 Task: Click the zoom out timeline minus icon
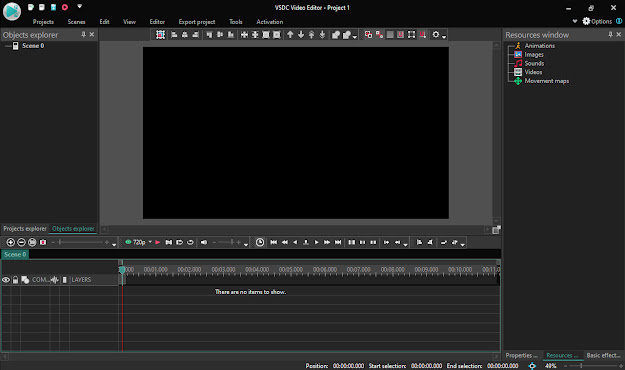tap(22, 242)
